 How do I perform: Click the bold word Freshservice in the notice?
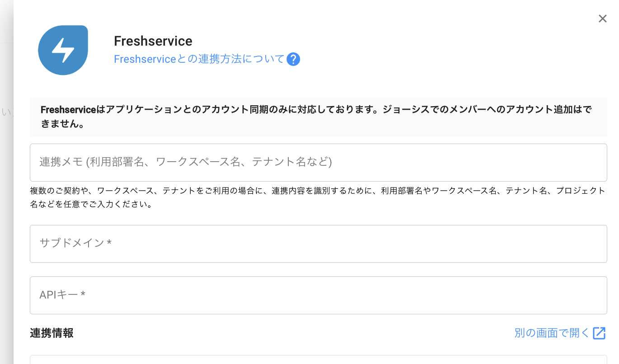pos(68,110)
